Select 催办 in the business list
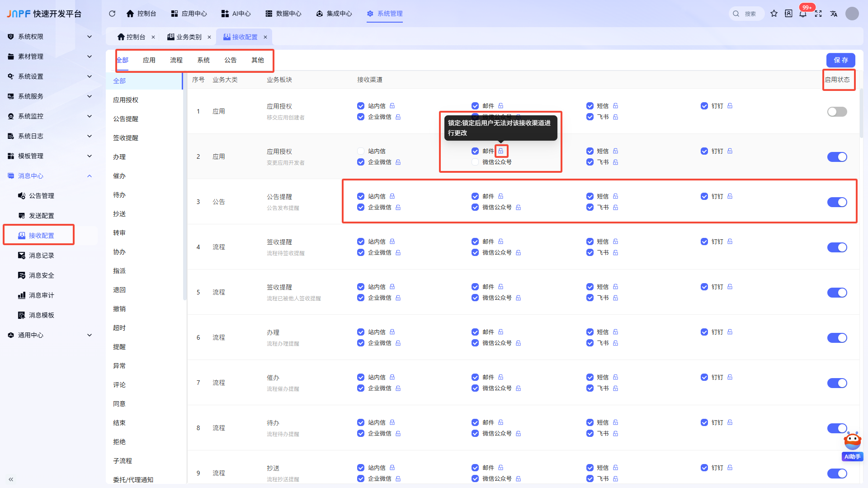 tap(119, 176)
